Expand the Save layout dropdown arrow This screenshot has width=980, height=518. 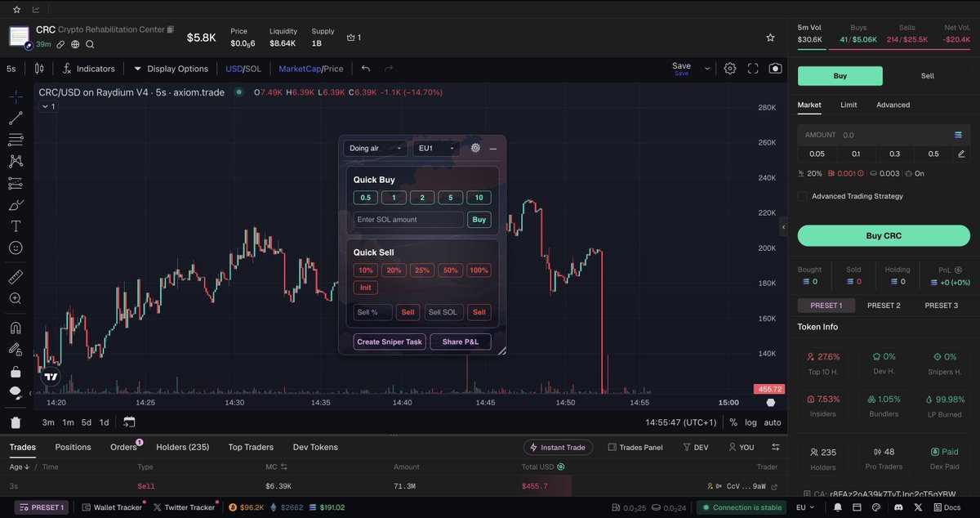coord(707,69)
